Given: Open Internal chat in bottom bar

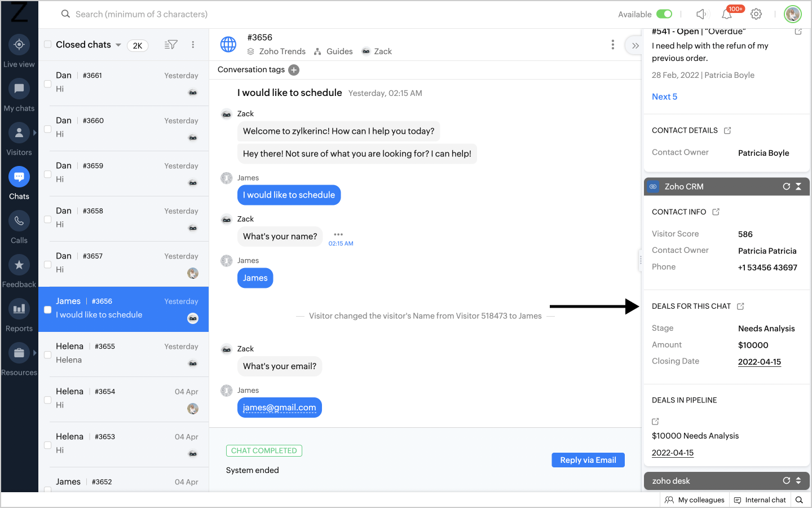Looking at the screenshot, I should (760, 500).
